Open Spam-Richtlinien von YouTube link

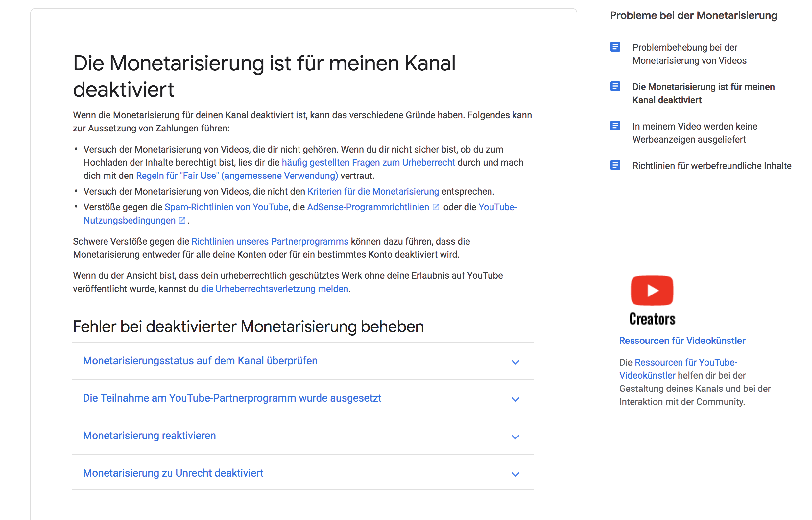pyautogui.click(x=226, y=207)
